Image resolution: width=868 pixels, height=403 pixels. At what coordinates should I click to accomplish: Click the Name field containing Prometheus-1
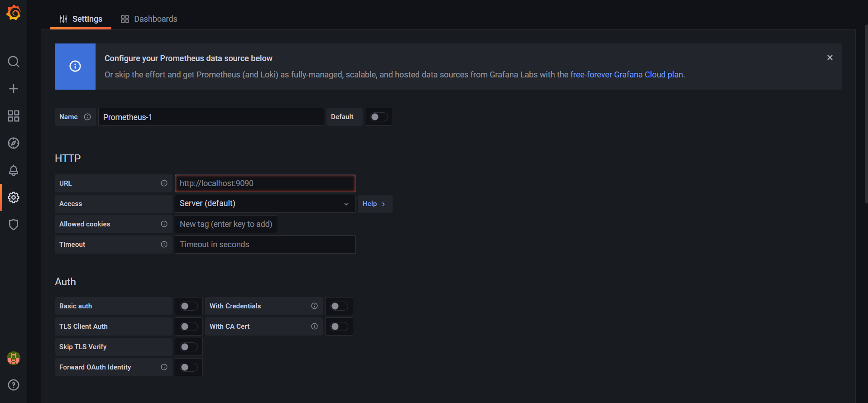211,117
